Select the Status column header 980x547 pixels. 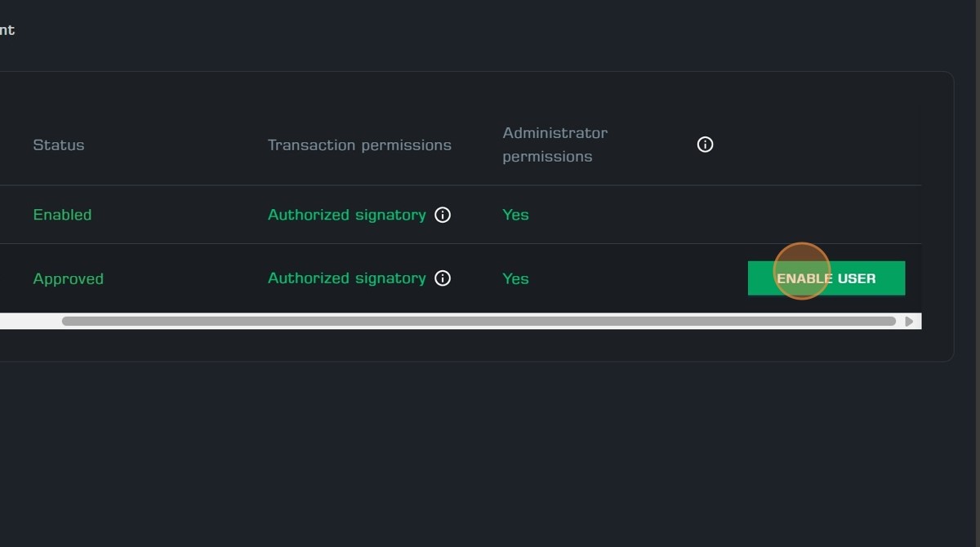59,145
